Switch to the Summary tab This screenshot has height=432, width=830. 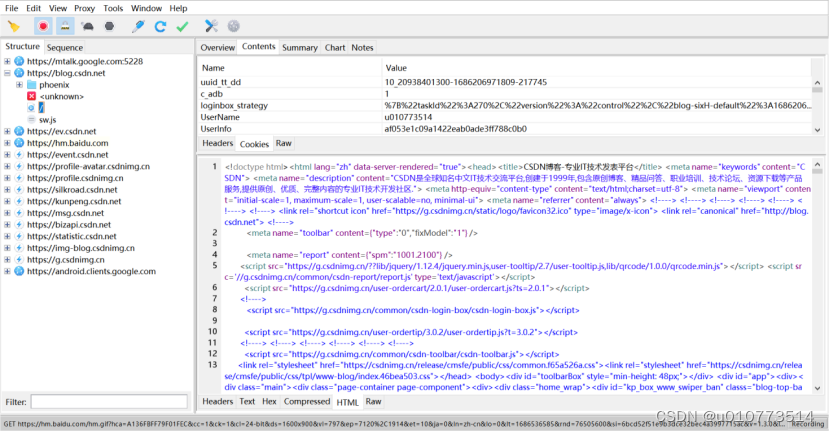coord(300,47)
